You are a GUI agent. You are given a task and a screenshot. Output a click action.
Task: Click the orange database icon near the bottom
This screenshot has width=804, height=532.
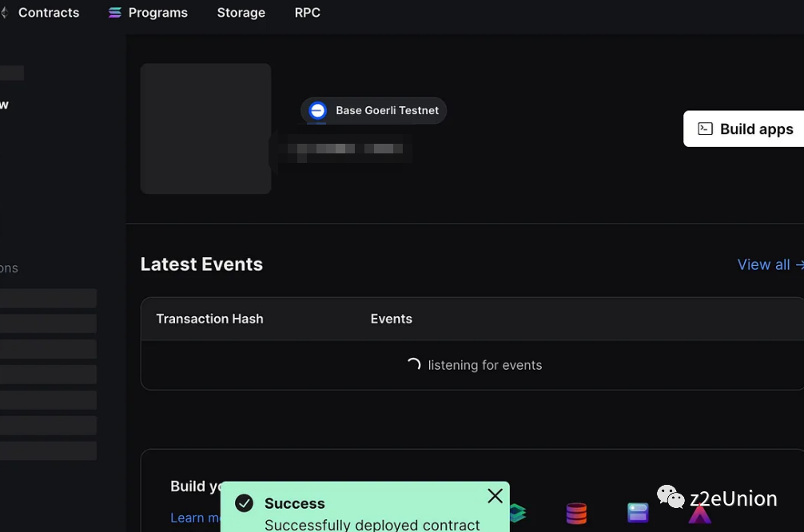point(576,512)
